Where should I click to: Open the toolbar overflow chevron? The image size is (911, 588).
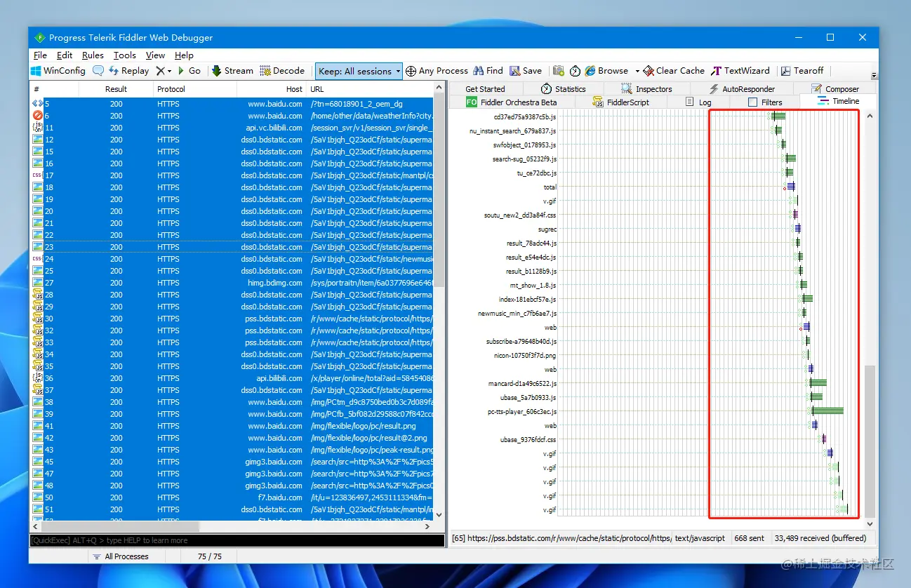874,75
